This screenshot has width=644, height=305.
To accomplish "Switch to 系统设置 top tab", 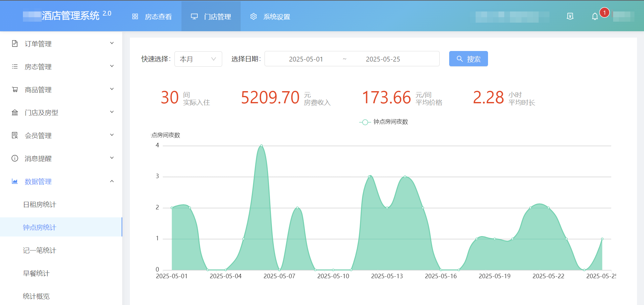I will pyautogui.click(x=270, y=17).
